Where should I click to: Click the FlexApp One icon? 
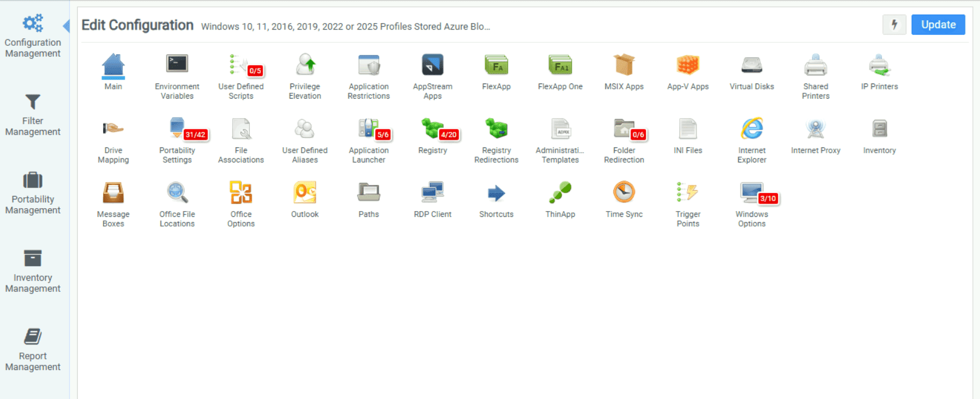[560, 65]
